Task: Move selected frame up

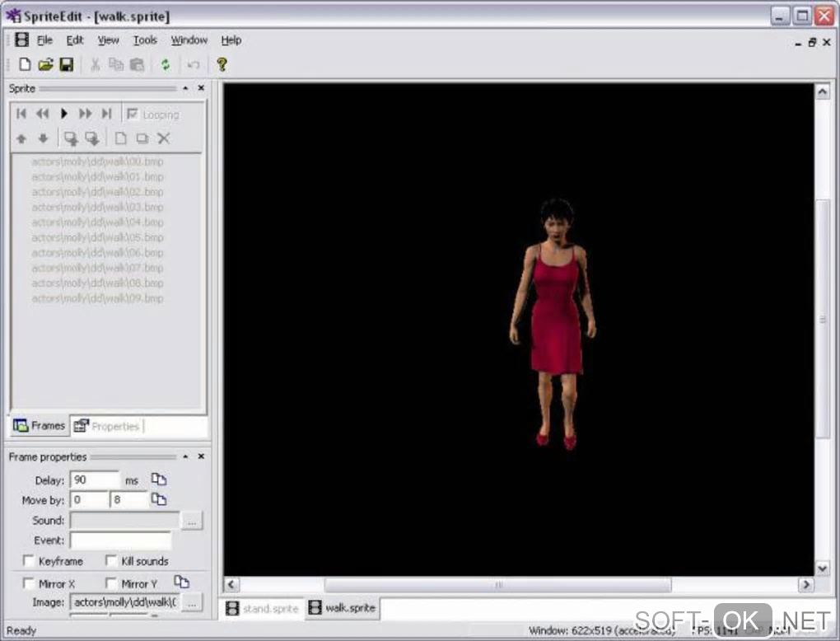Action: tap(21, 138)
